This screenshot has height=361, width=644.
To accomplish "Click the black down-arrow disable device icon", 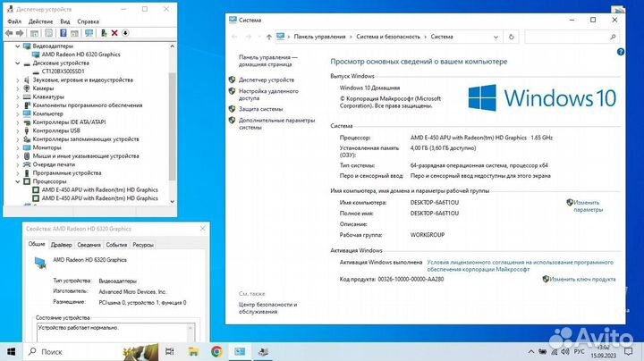I will point(125,33).
